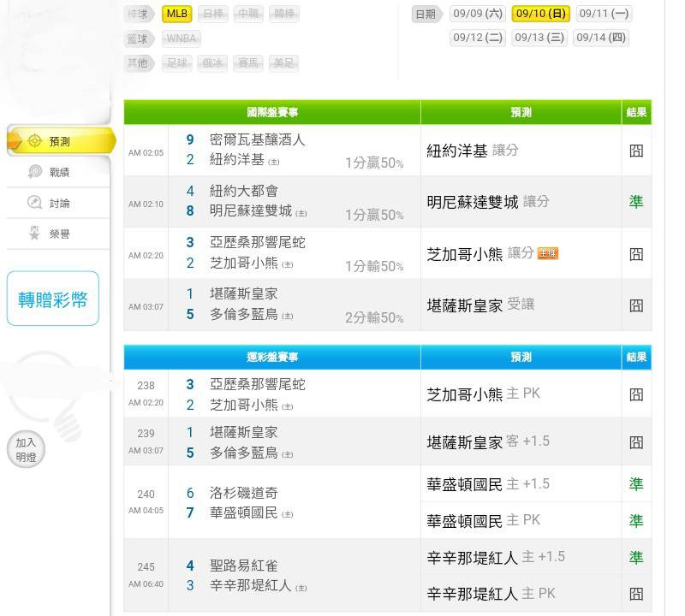Click game number 239
Screen dimensions: 685x616
point(146,434)
